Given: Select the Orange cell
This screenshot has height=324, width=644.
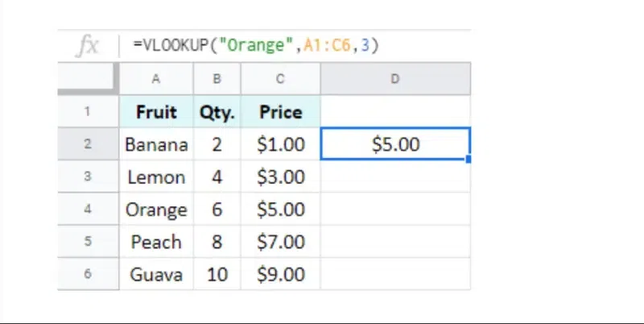Looking at the screenshot, I should (156, 210).
